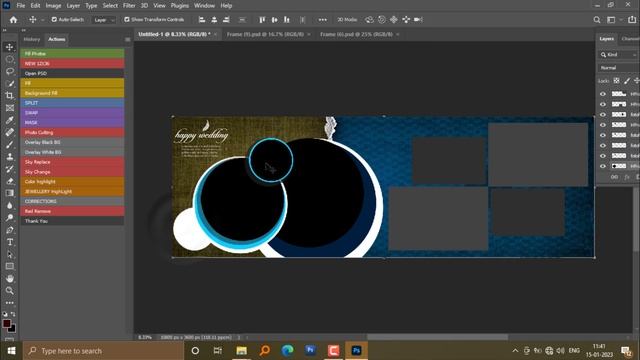Screen dimensions: 640x360
Task: Set the foreground color swatch
Action: point(6,323)
